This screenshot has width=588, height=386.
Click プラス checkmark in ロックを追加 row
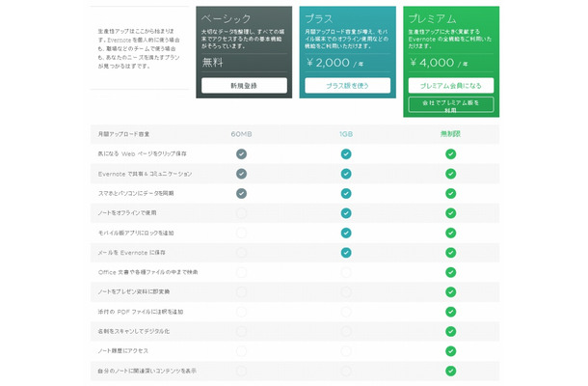click(x=346, y=233)
